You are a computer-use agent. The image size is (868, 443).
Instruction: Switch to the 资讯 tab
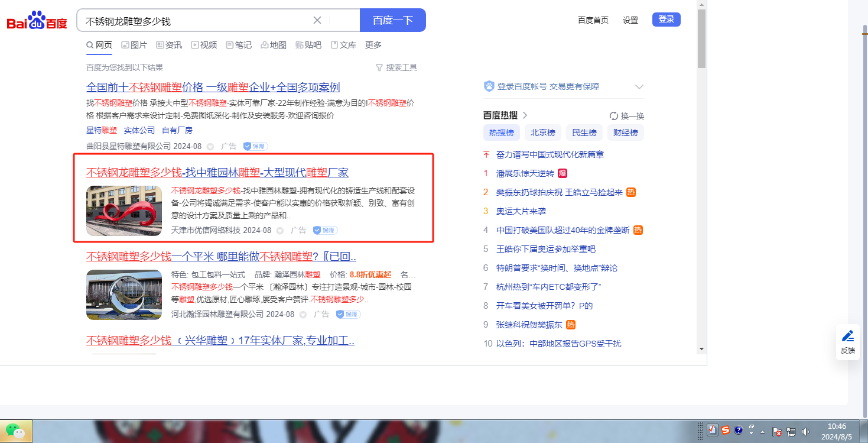(169, 45)
